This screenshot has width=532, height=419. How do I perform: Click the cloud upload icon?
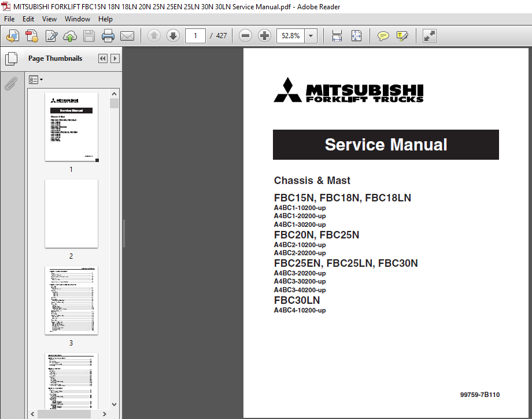pos(70,36)
